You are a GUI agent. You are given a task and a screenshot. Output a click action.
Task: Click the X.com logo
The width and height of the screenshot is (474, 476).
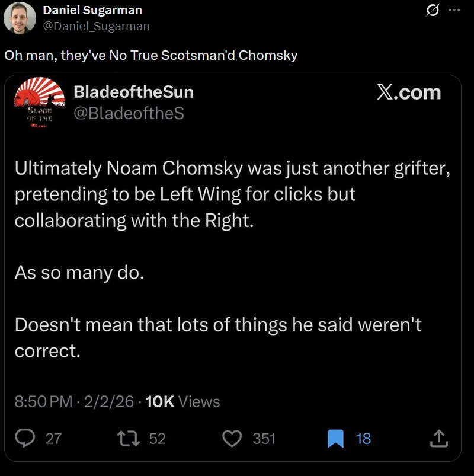(x=409, y=92)
